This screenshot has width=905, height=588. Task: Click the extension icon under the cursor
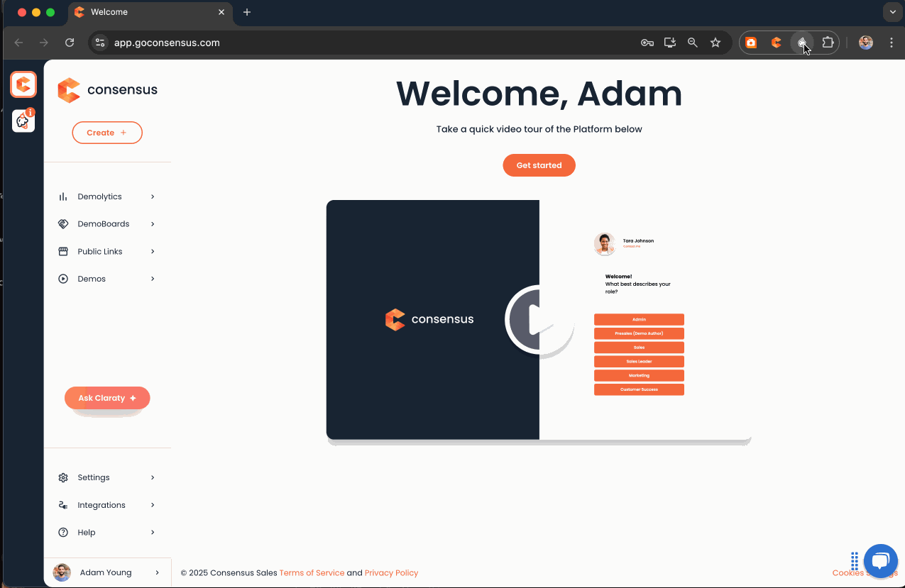[x=802, y=43]
